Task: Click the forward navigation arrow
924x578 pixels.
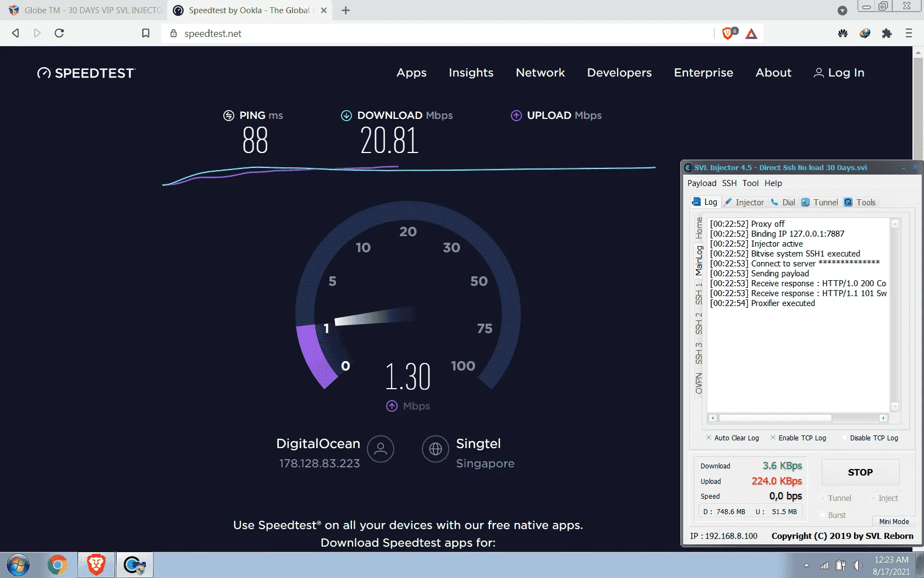Action: pos(37,33)
